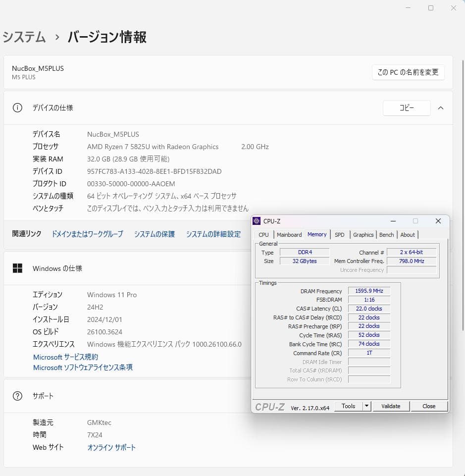Image resolution: width=465 pixels, height=476 pixels.
Task: Select the Bench tab in CPU-Z
Action: click(386, 234)
